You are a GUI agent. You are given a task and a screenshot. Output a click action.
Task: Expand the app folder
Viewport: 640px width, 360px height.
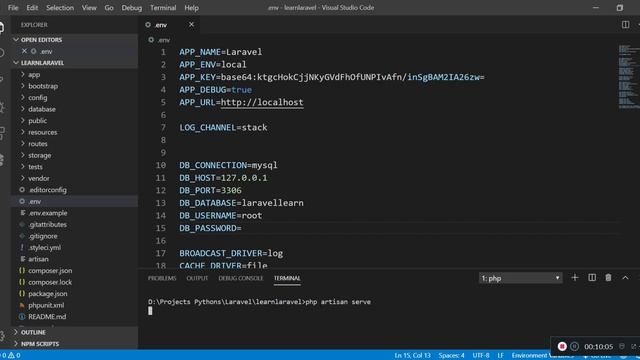(x=34, y=75)
